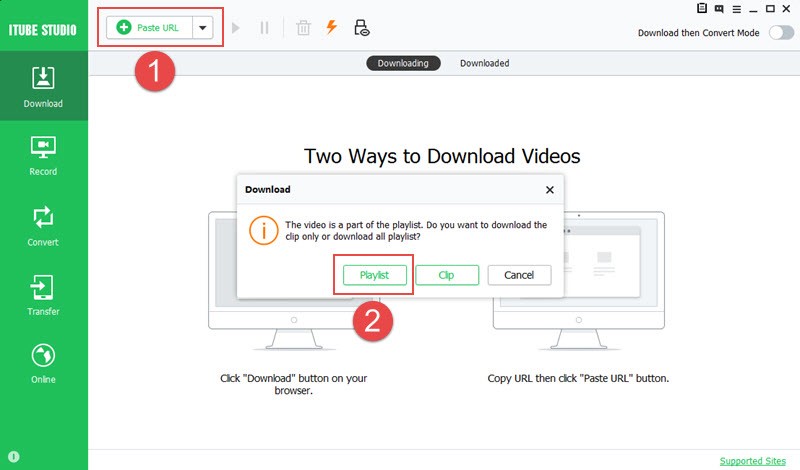Close the Download dialog with X

pyautogui.click(x=549, y=189)
